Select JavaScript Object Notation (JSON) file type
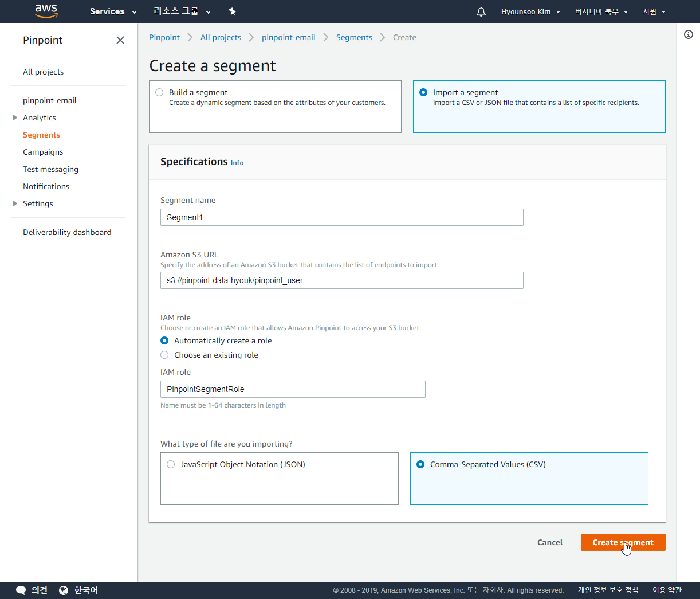 171,464
